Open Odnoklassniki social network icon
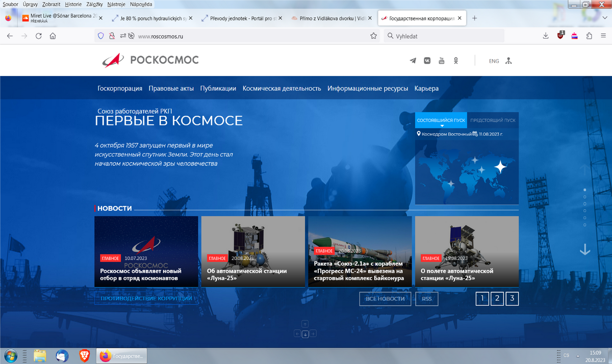Image resolution: width=612 pixels, height=364 pixels. 456,61
